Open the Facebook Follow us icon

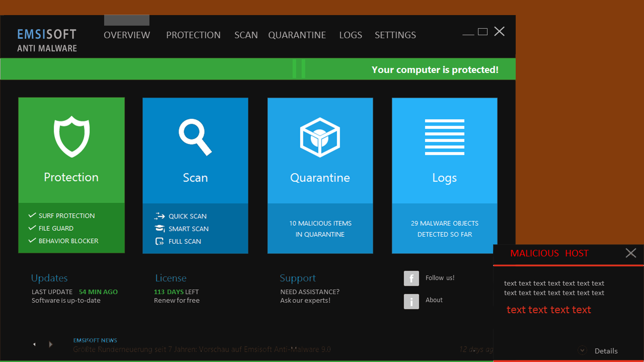tap(412, 279)
